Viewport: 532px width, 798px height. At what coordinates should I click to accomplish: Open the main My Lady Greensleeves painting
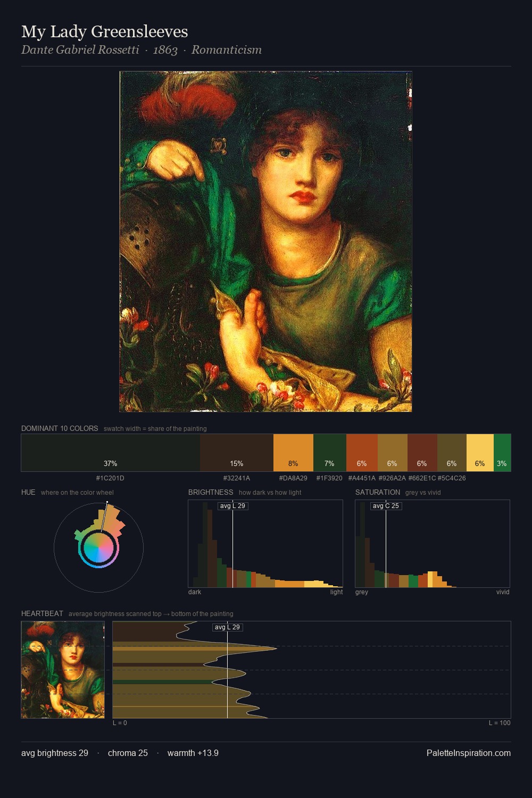click(266, 242)
